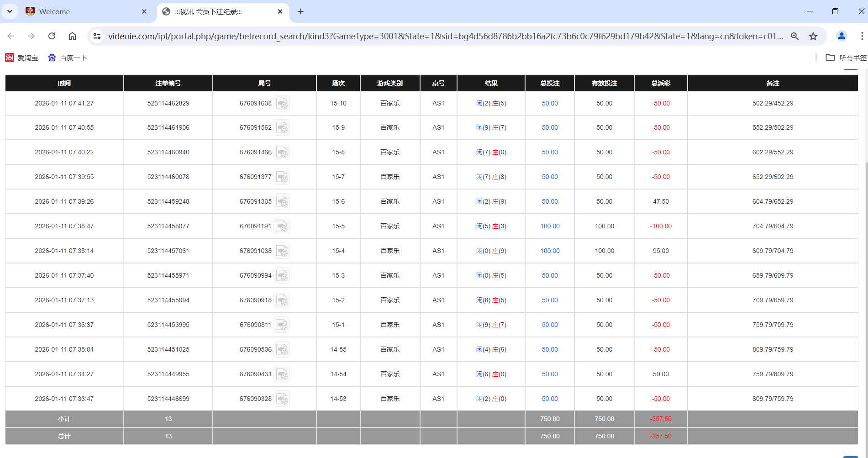The image size is (868, 458).
Task: Open the 百度一下 bookmark
Action: (x=68, y=58)
